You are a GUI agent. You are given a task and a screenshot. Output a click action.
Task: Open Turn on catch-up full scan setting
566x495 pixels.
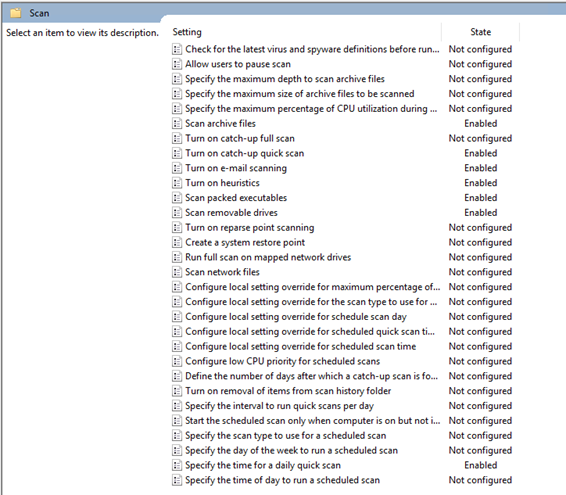pos(240,139)
